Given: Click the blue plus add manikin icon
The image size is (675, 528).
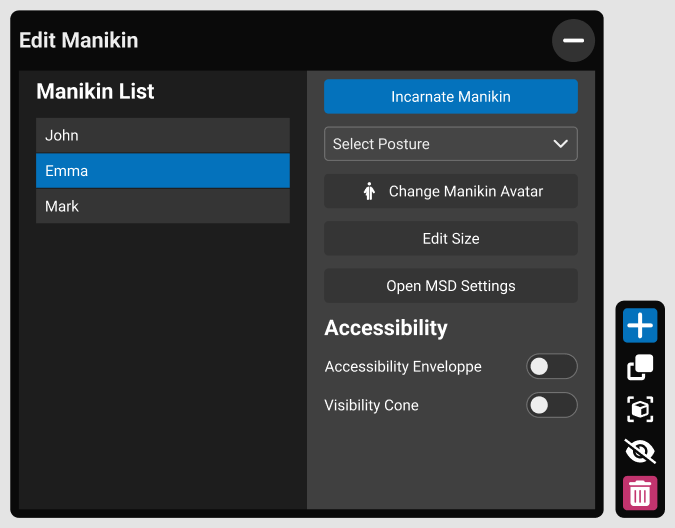Looking at the screenshot, I should click(x=640, y=326).
